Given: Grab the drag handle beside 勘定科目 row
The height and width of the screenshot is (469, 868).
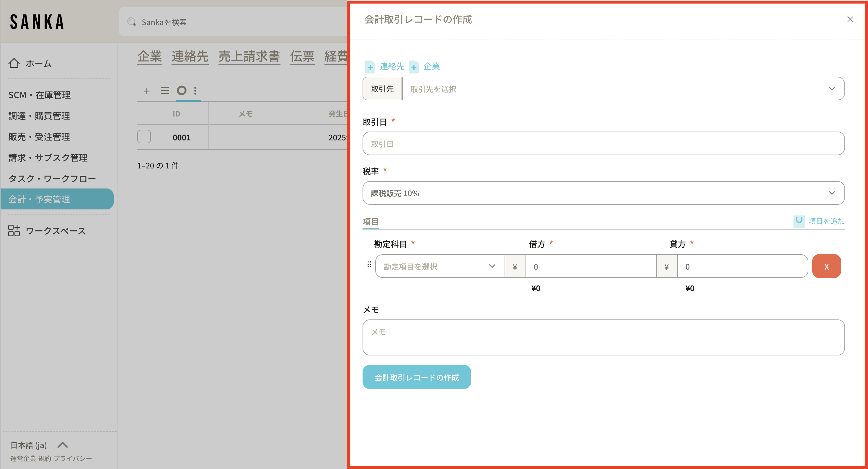Looking at the screenshot, I should coord(369,265).
